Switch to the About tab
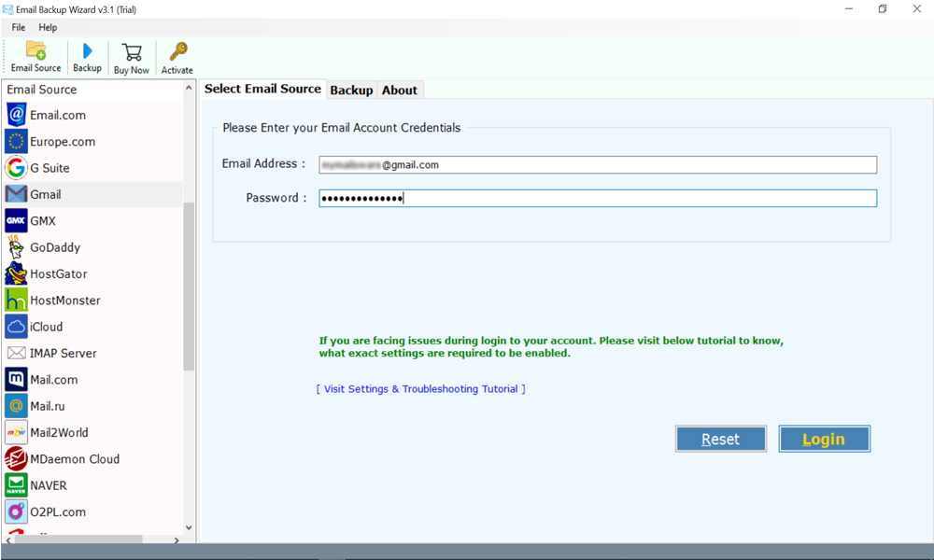Screen dimensions: 934x560 (x=400, y=90)
